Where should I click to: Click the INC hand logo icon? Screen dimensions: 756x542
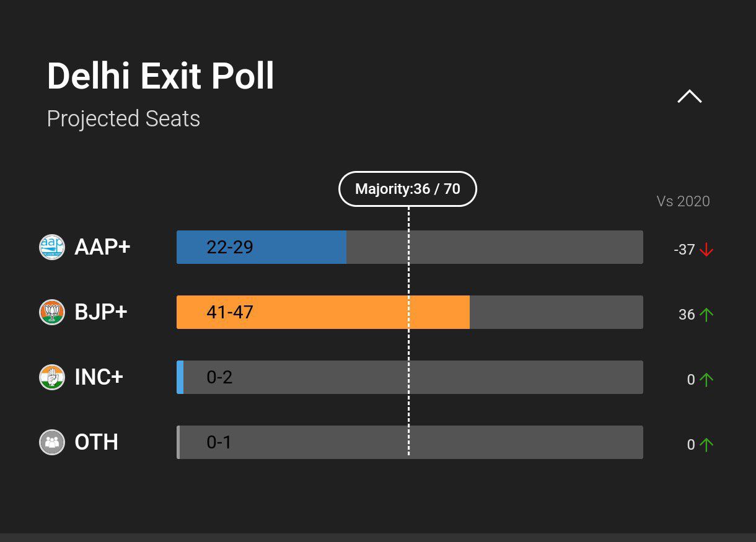pyautogui.click(x=52, y=377)
